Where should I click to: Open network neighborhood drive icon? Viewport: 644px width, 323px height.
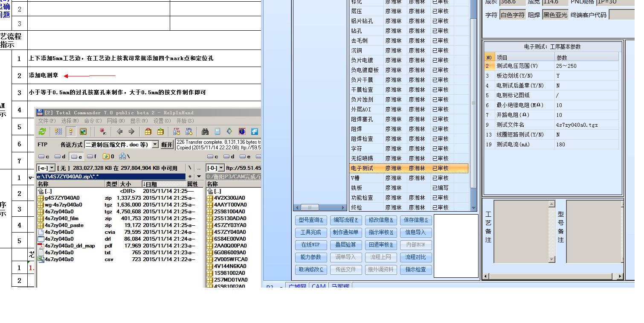pos(124,157)
